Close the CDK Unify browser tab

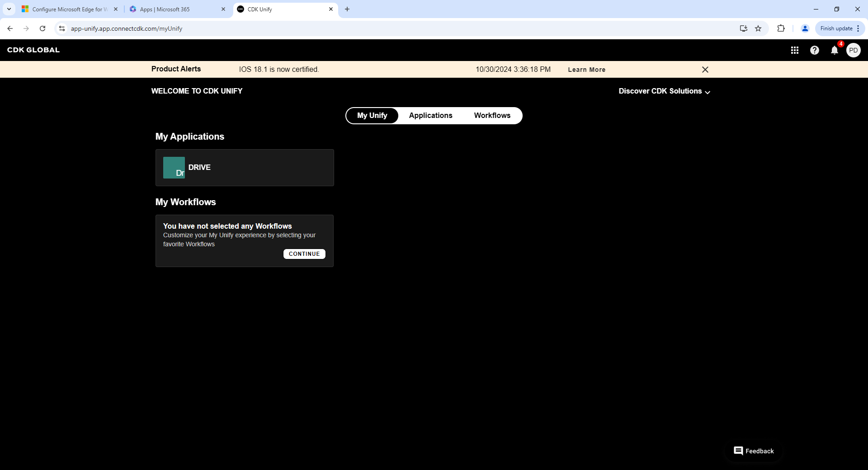331,9
